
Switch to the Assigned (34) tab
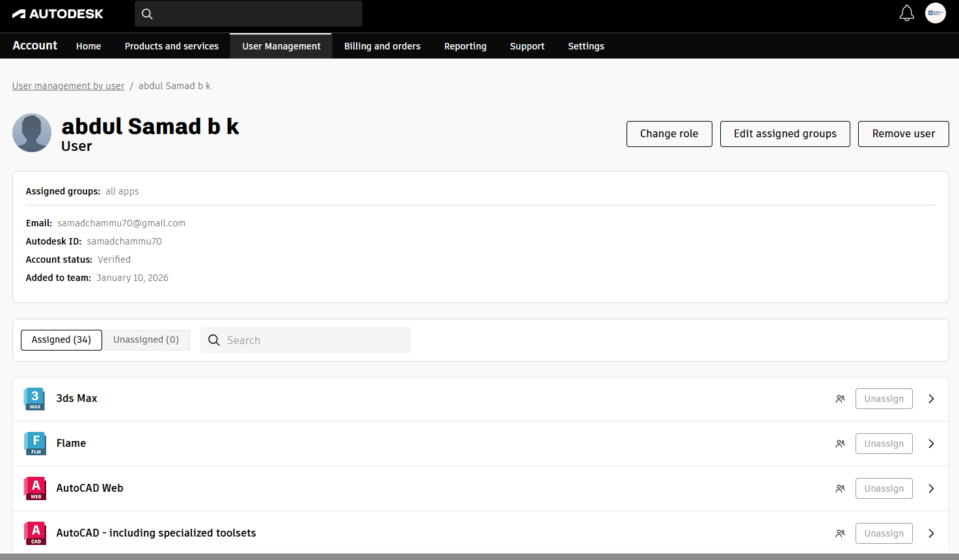[61, 340]
